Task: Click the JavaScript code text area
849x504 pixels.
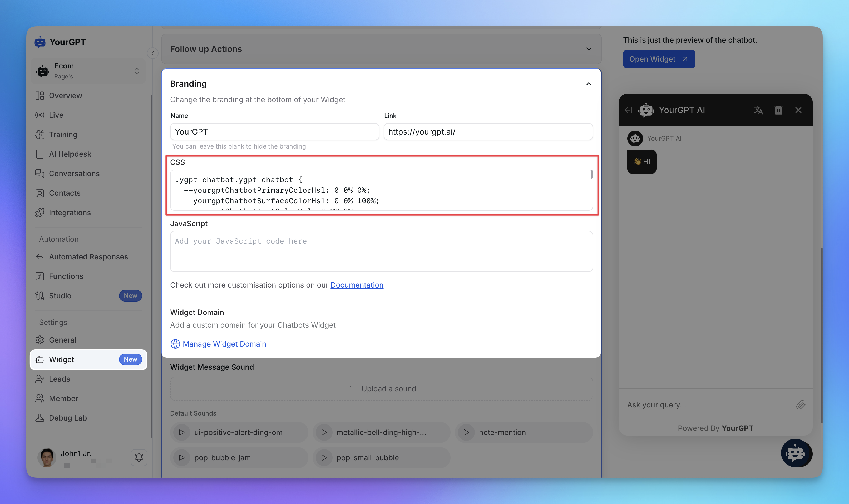Action: 381,251
